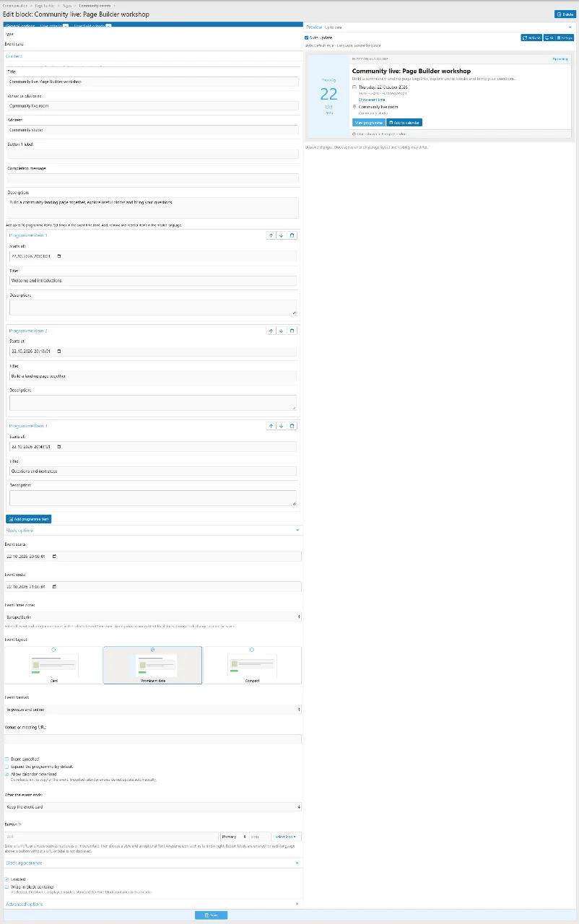Switch preview to mobile width
The width and height of the screenshot is (579, 924).
[565, 38]
